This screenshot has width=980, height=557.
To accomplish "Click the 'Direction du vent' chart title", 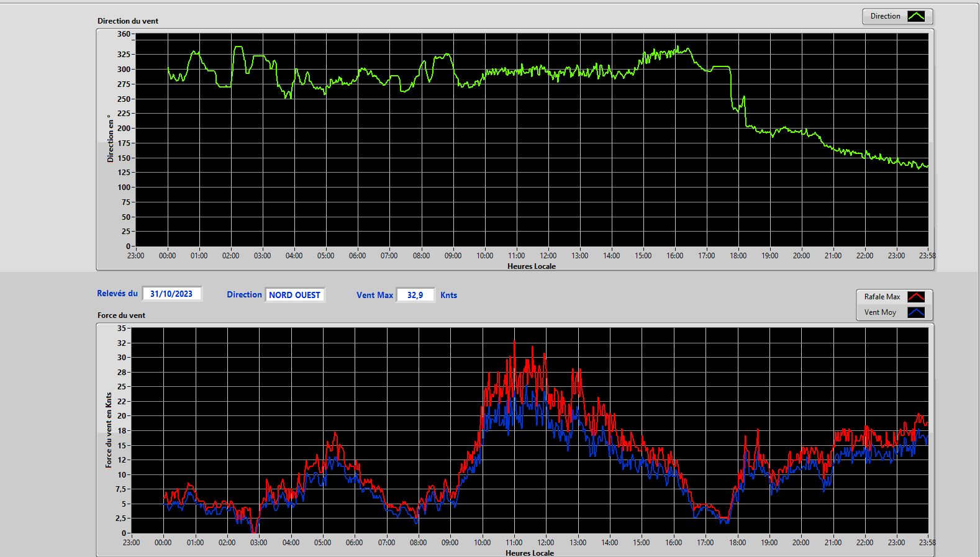I will [128, 20].
